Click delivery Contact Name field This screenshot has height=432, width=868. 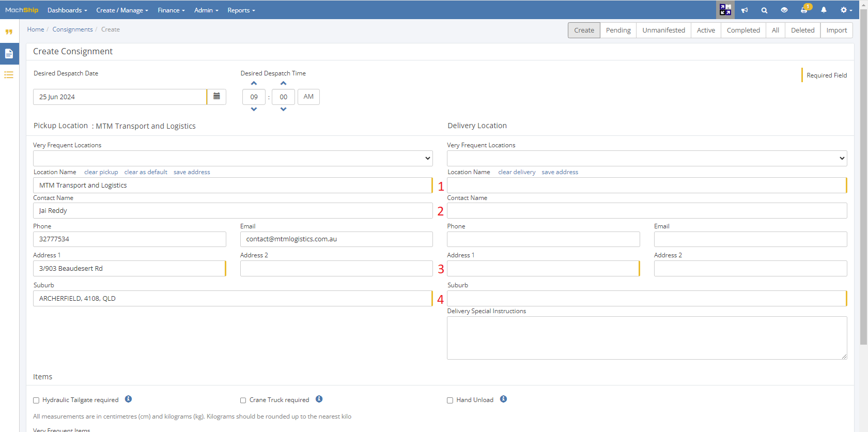(647, 210)
